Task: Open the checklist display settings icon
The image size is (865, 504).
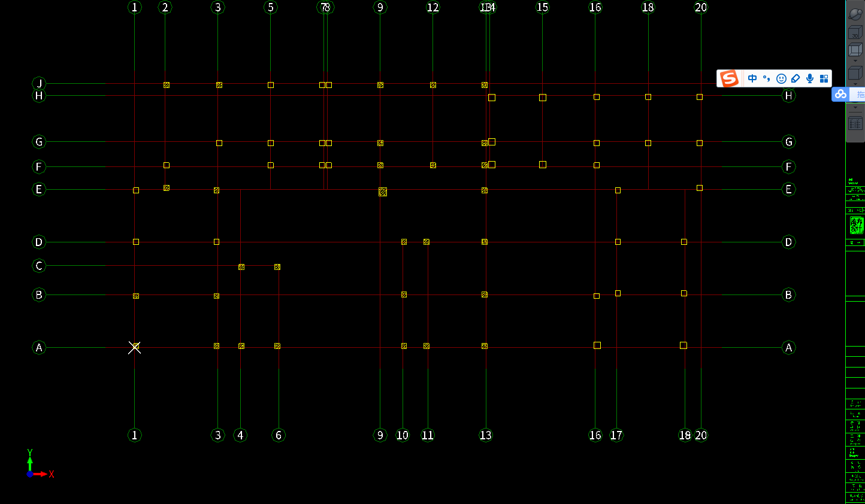Action: 855,123
